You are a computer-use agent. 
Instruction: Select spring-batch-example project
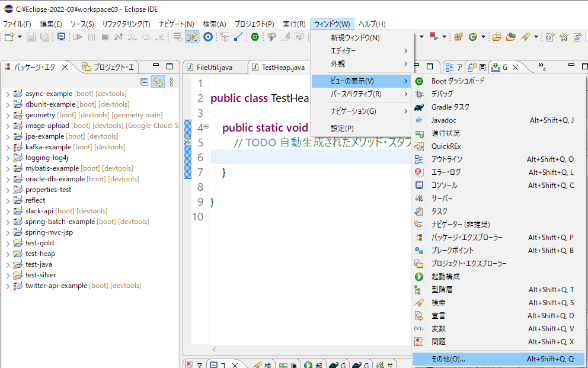click(60, 222)
